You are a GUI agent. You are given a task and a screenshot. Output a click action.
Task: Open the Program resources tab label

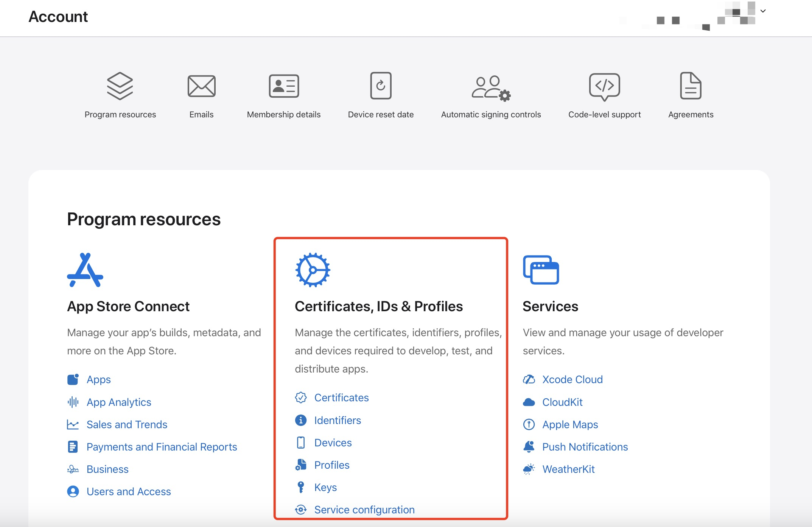pos(120,114)
